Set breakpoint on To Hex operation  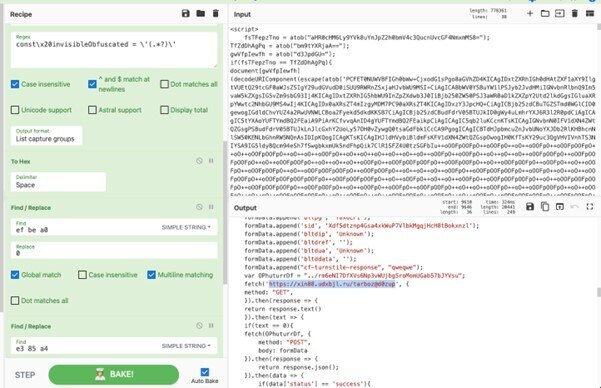(211, 161)
